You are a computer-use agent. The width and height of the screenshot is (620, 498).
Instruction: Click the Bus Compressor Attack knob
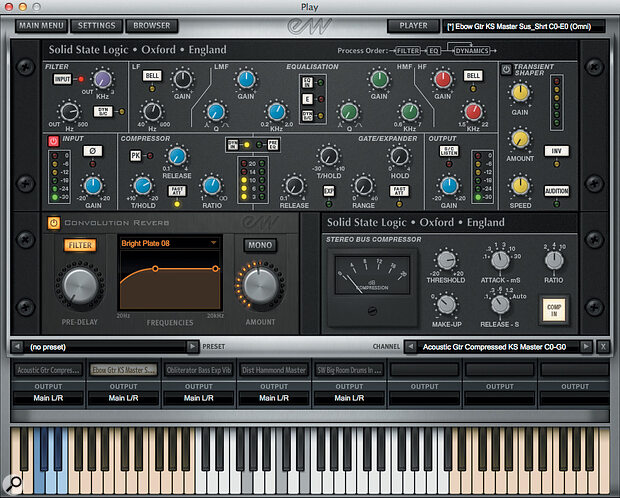(500, 260)
